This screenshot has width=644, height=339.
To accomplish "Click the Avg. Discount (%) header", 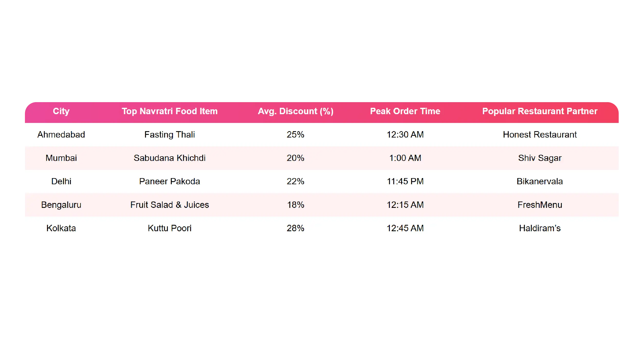I will tap(296, 111).
